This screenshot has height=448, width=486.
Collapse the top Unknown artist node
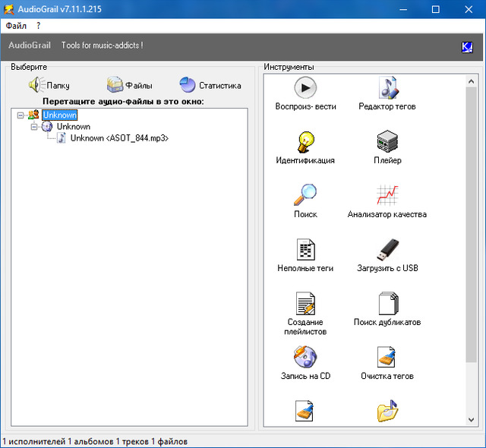[x=21, y=115]
